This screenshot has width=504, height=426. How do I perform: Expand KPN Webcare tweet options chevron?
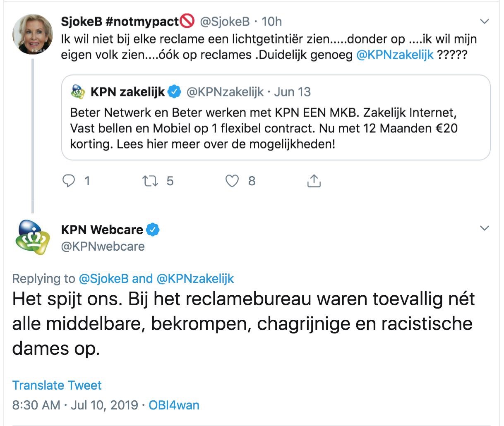[x=484, y=228]
